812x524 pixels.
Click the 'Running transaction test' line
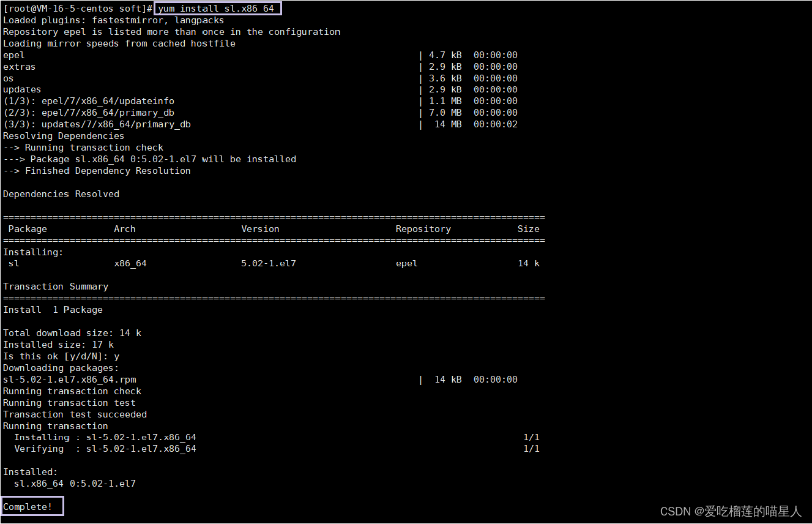click(69, 403)
